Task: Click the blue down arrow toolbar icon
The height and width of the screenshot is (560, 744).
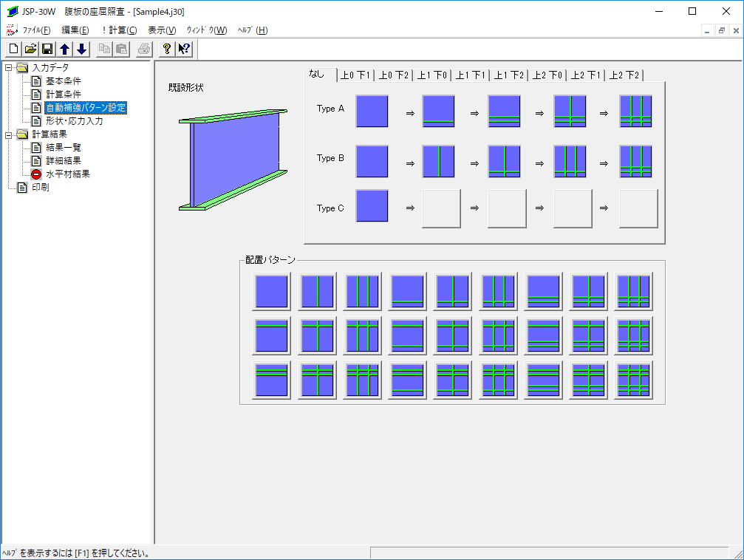Action: click(x=81, y=49)
